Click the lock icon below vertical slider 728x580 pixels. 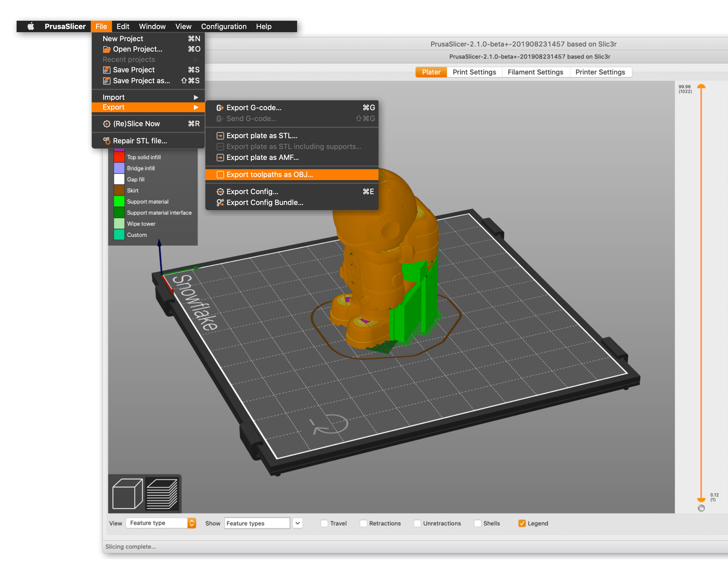(x=701, y=508)
